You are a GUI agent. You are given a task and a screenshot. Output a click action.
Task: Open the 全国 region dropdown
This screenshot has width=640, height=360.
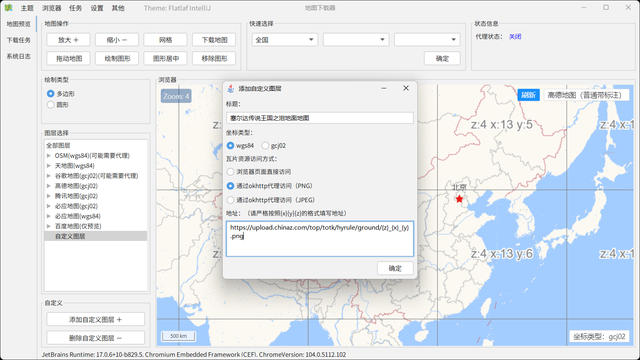tap(284, 40)
